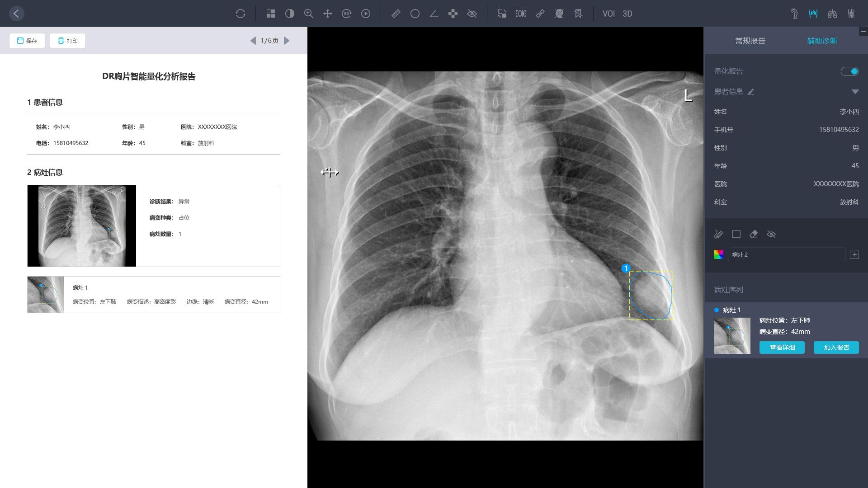This screenshot has width=868, height=488.
Task: Select the ruler measurement tool
Action: [396, 14]
